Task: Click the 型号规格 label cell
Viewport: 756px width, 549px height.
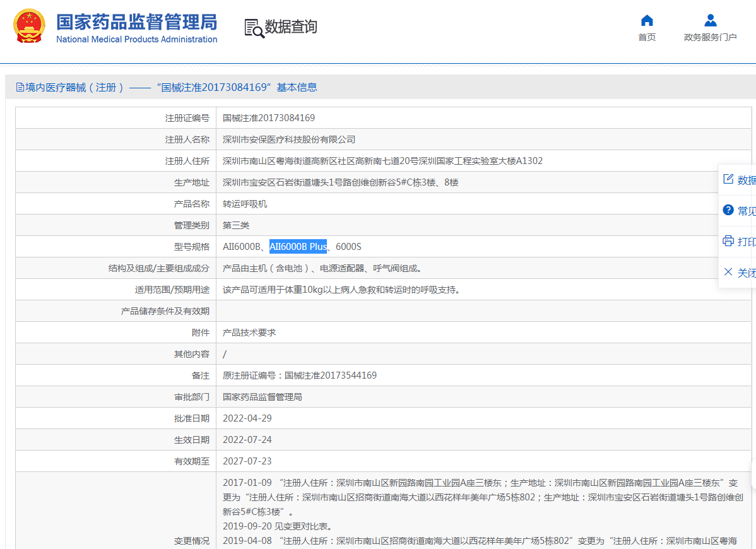Action: (115, 247)
